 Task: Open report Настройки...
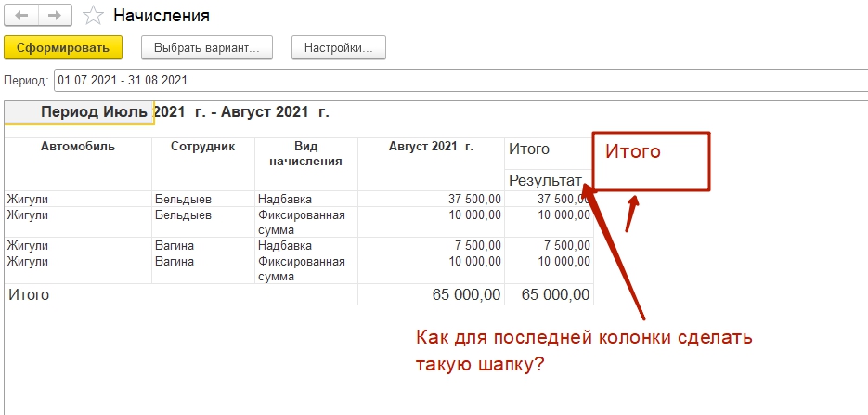click(x=338, y=47)
